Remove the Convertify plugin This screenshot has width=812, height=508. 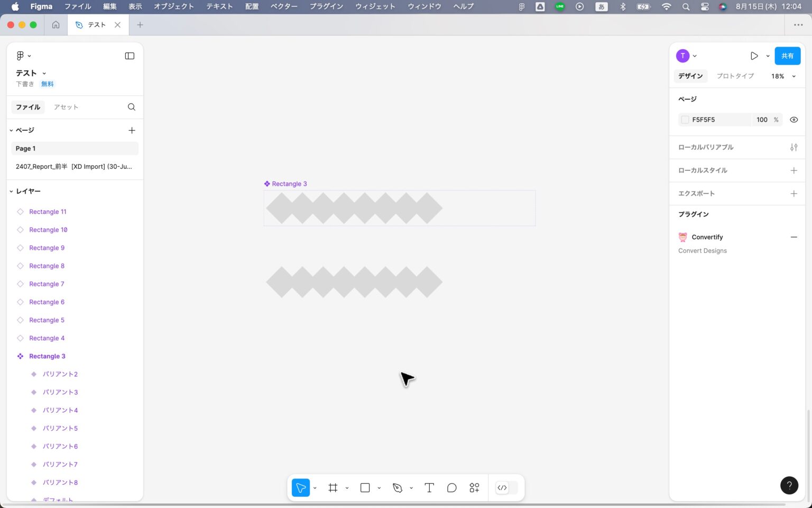[x=793, y=237]
